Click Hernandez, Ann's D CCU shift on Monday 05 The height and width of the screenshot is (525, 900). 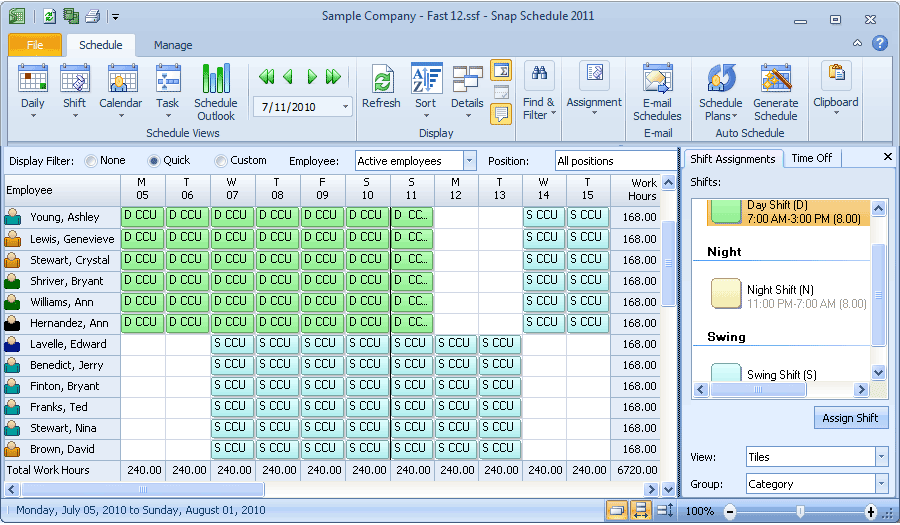142,322
